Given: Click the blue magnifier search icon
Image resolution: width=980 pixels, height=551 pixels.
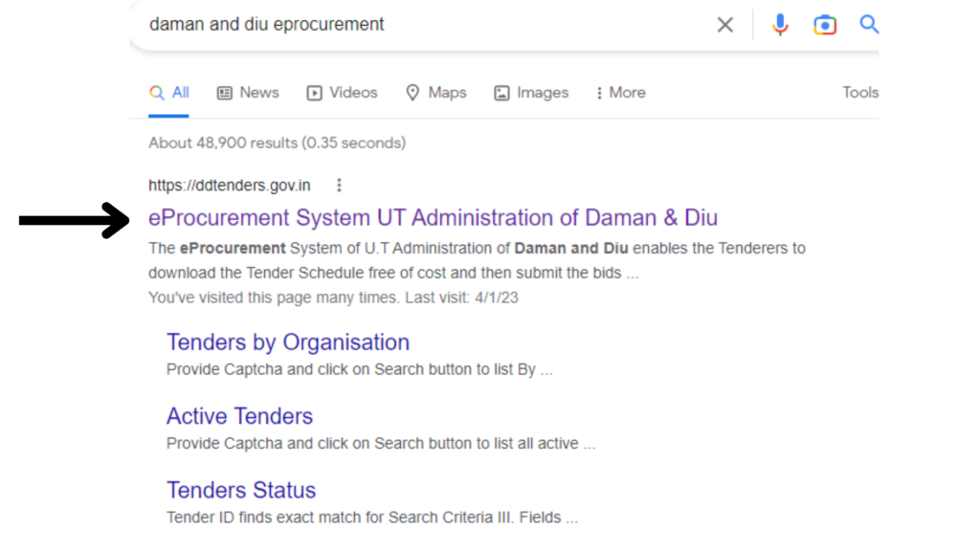Looking at the screenshot, I should 869,25.
